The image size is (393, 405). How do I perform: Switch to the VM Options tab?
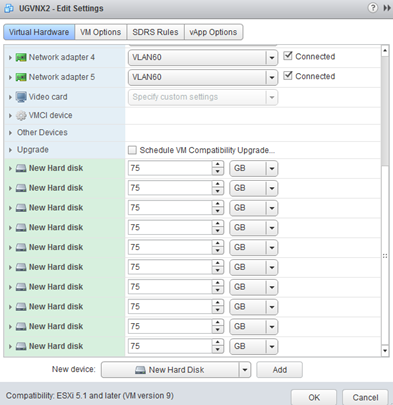(101, 32)
